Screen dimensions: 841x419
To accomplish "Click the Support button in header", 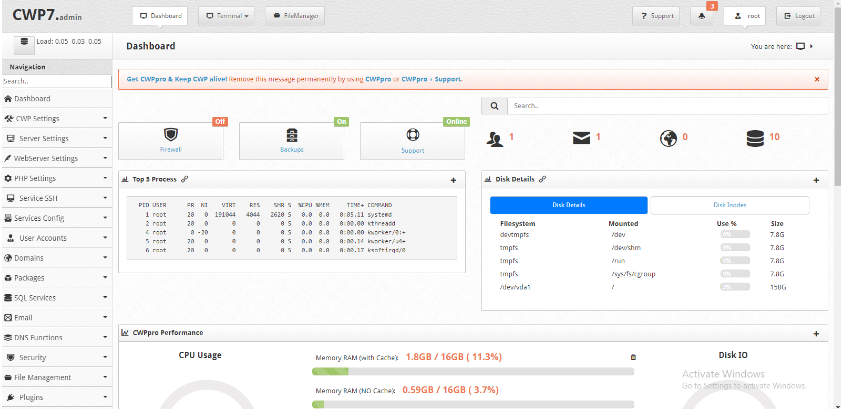I will pos(656,16).
